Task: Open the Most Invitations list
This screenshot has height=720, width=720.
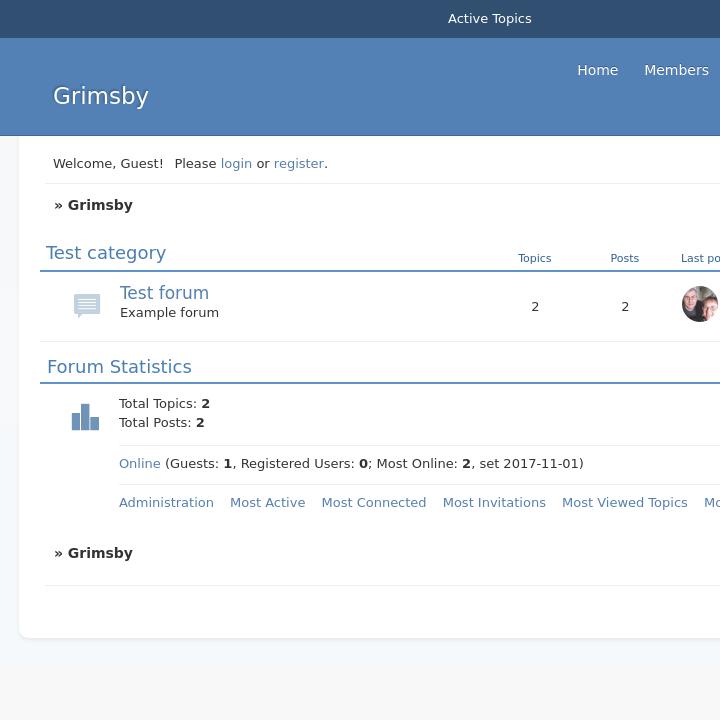Action: 494,502
